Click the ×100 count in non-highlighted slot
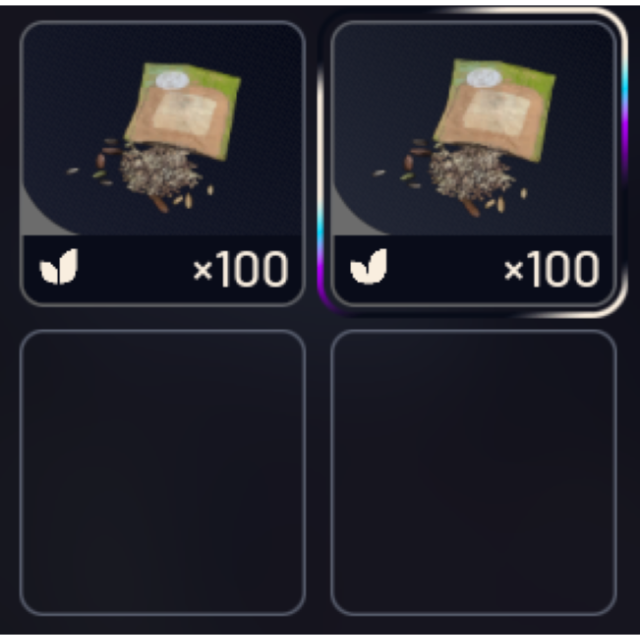 tap(241, 269)
